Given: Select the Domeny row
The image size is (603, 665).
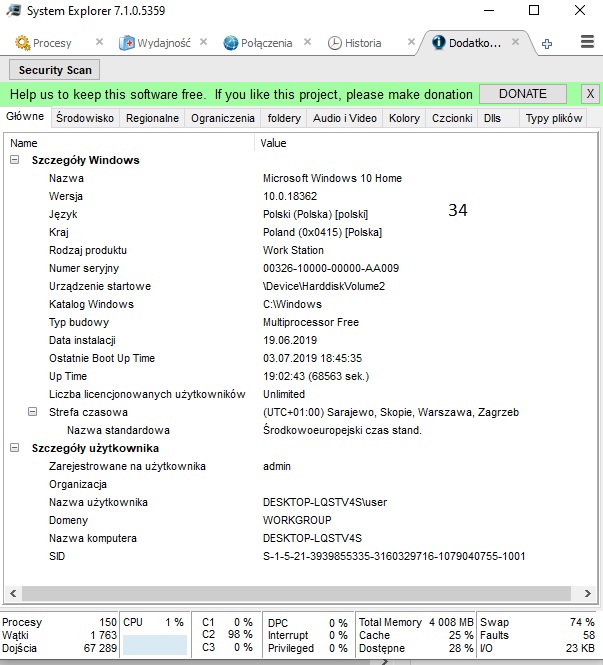Looking at the screenshot, I should pyautogui.click(x=300, y=520).
